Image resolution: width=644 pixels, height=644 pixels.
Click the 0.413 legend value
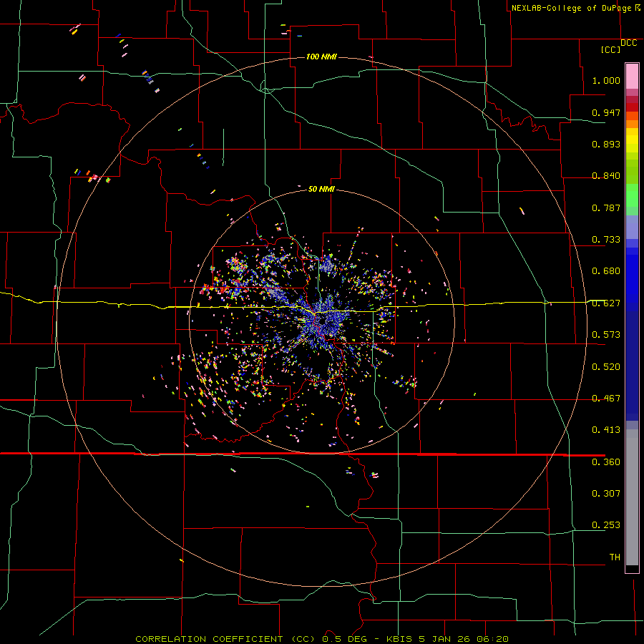click(606, 430)
